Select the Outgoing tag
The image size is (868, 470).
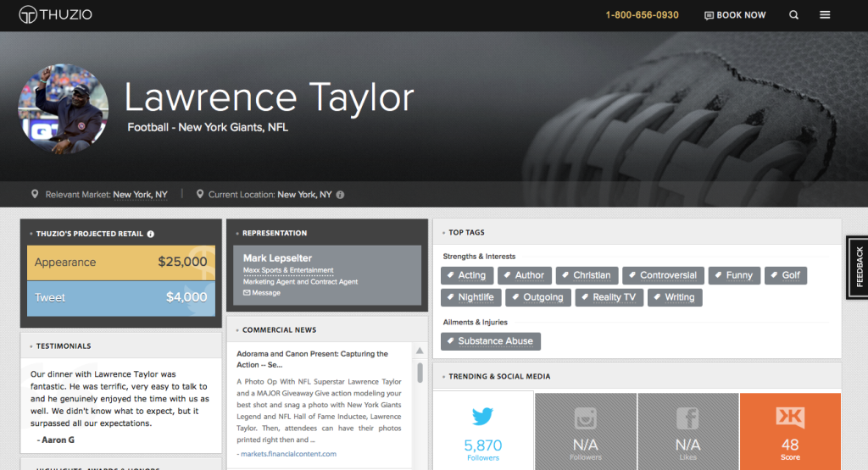point(538,297)
